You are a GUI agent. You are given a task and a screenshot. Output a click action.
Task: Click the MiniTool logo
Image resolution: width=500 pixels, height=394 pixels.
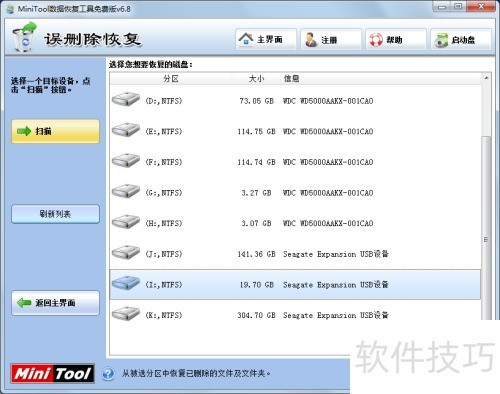tap(52, 373)
